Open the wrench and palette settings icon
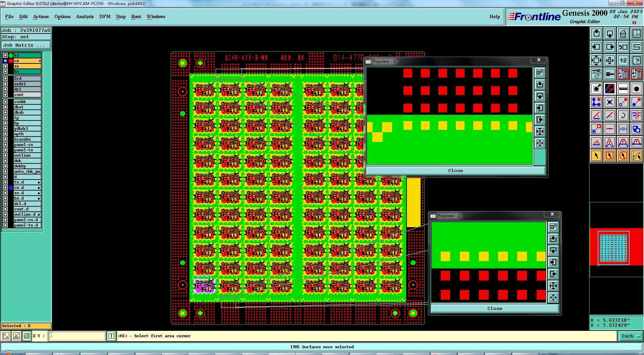644x355 pixels. (596, 74)
